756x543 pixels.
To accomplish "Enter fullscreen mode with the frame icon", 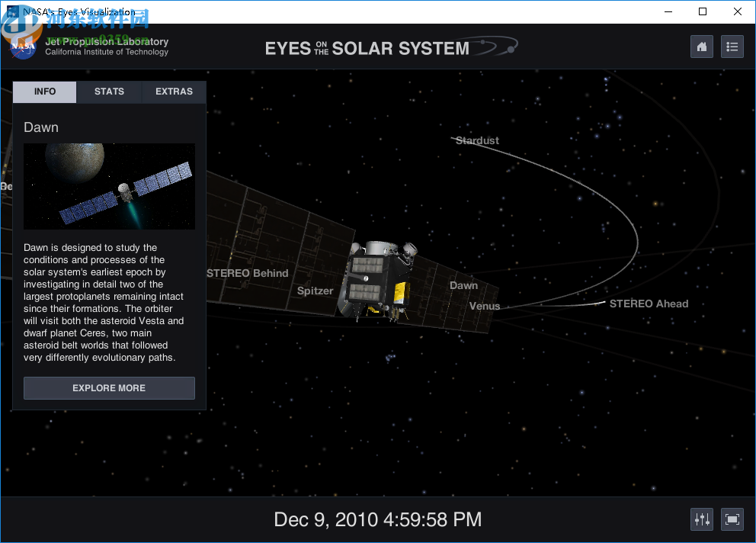I will 732,519.
